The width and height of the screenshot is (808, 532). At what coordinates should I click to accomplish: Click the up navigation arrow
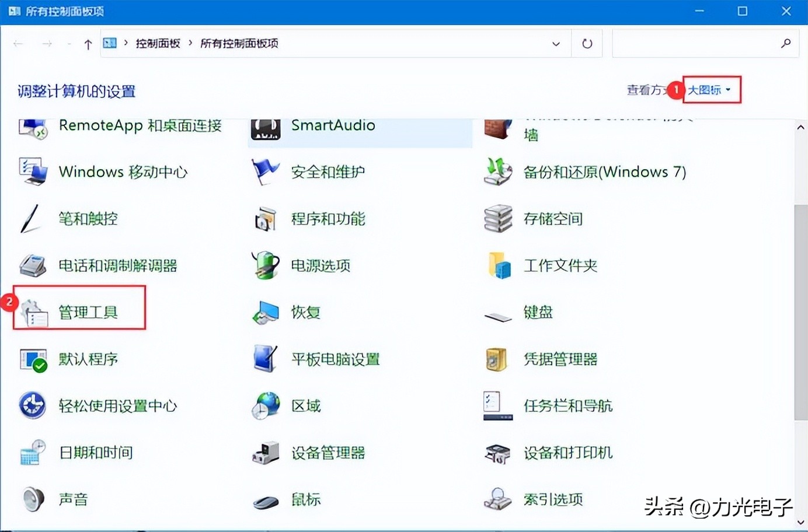click(x=88, y=43)
